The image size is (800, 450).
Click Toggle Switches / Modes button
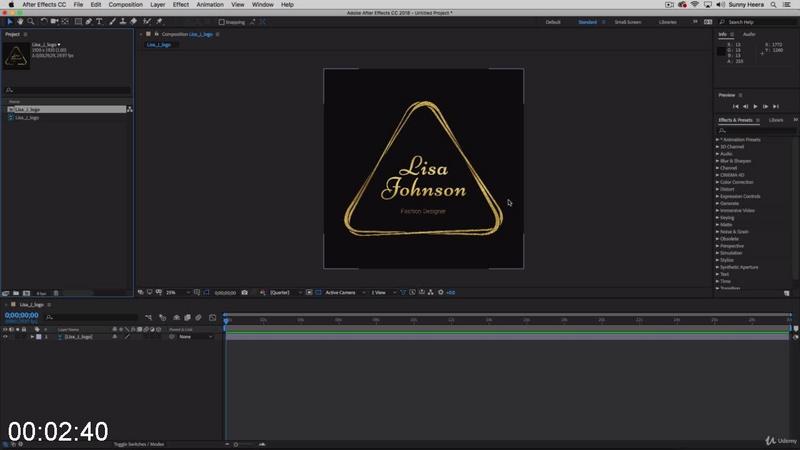(x=139, y=444)
